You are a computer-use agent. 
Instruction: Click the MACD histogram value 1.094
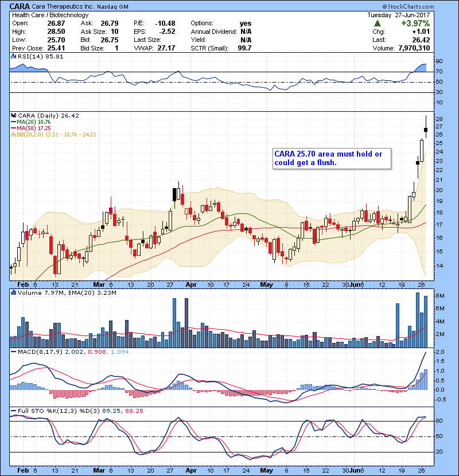click(x=120, y=352)
